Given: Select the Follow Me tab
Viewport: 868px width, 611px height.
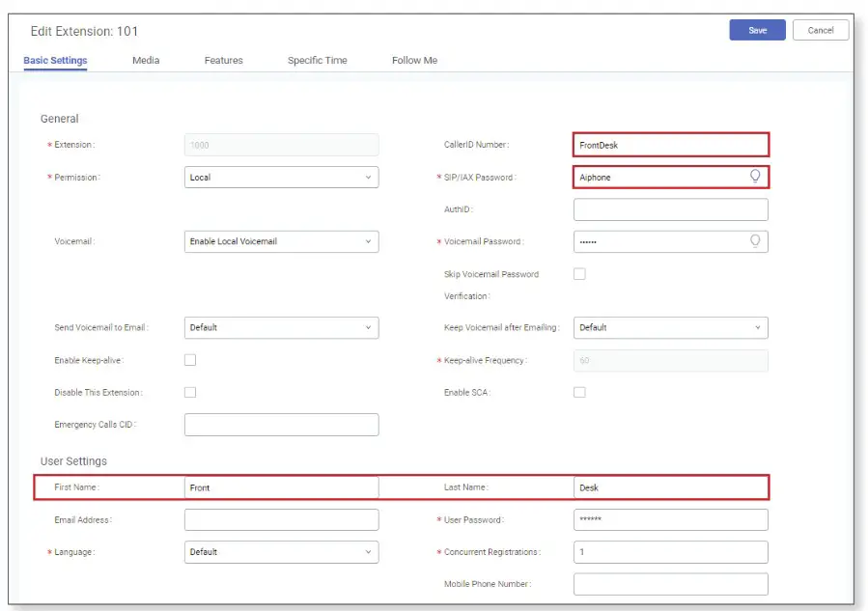Looking at the screenshot, I should pos(414,61).
